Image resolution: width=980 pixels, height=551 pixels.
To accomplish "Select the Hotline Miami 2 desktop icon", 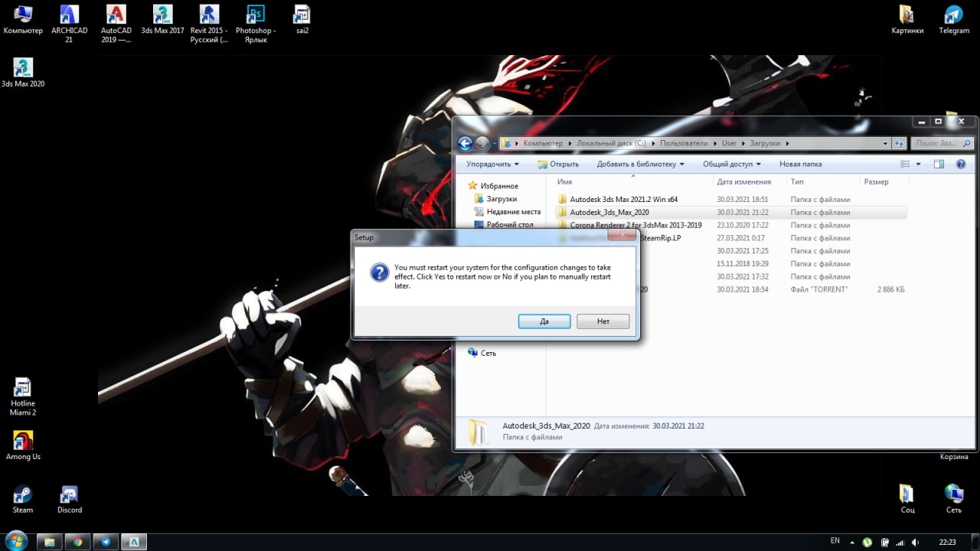I will point(23,397).
